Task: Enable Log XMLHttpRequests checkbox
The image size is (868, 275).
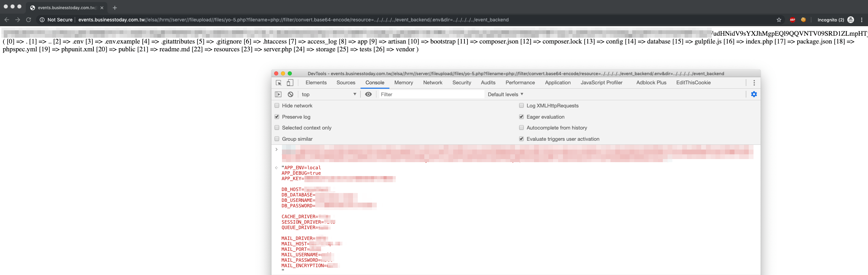Action: point(521,106)
